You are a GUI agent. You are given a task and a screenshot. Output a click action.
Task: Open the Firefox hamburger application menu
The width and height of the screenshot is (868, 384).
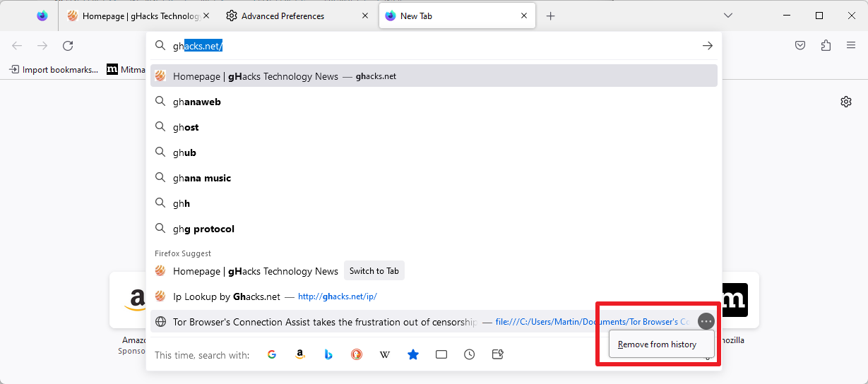(851, 46)
